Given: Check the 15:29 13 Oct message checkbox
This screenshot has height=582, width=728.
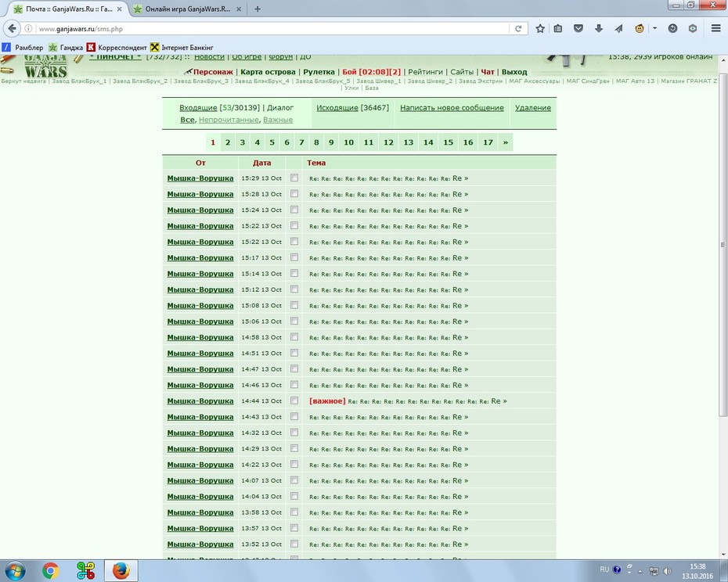Looking at the screenshot, I should pyautogui.click(x=294, y=178).
